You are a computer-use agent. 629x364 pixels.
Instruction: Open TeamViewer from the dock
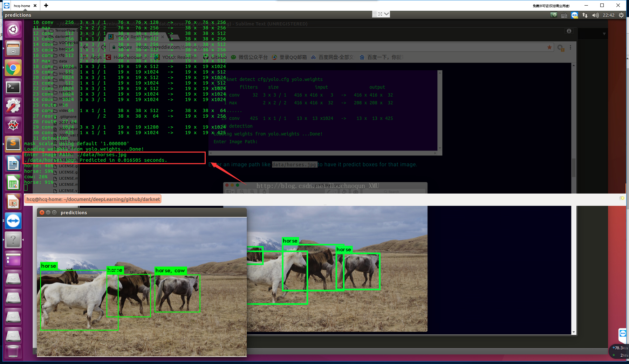coord(13,221)
